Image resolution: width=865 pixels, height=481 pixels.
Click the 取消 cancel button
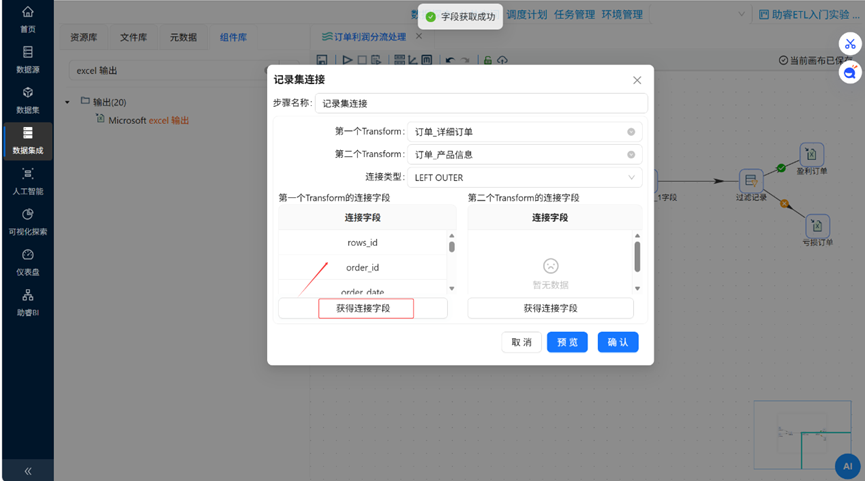pyautogui.click(x=521, y=342)
